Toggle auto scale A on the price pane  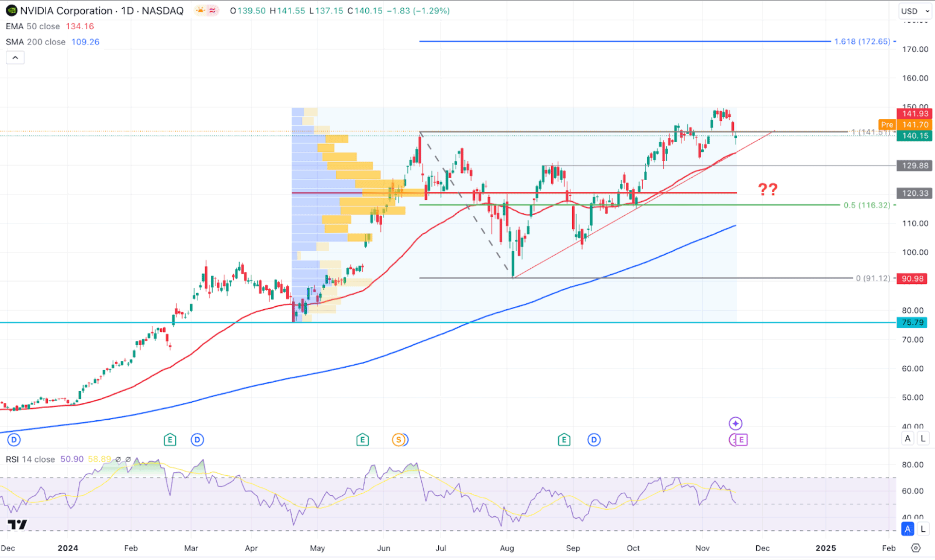908,438
